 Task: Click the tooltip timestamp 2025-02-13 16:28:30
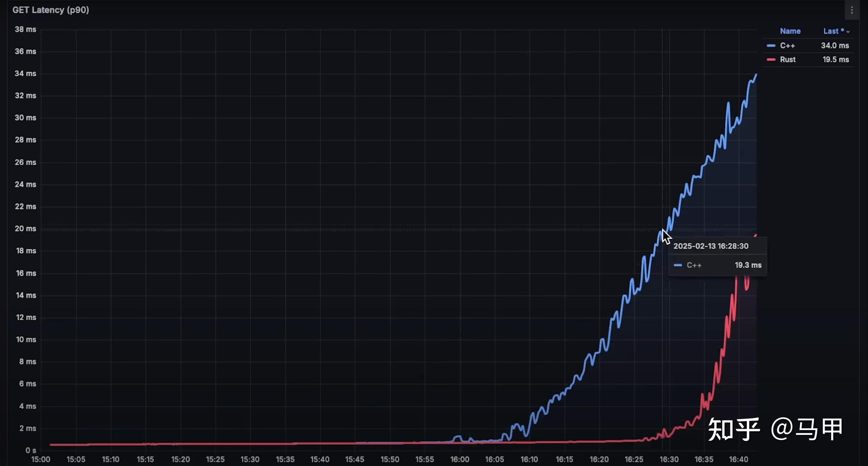pos(711,246)
